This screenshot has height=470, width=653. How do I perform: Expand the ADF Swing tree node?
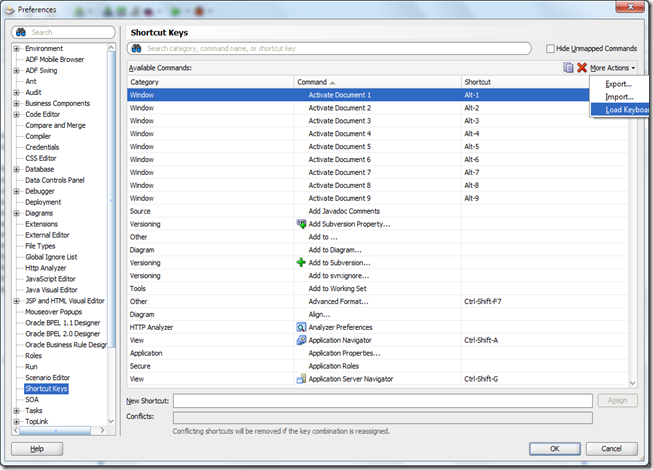pos(17,70)
